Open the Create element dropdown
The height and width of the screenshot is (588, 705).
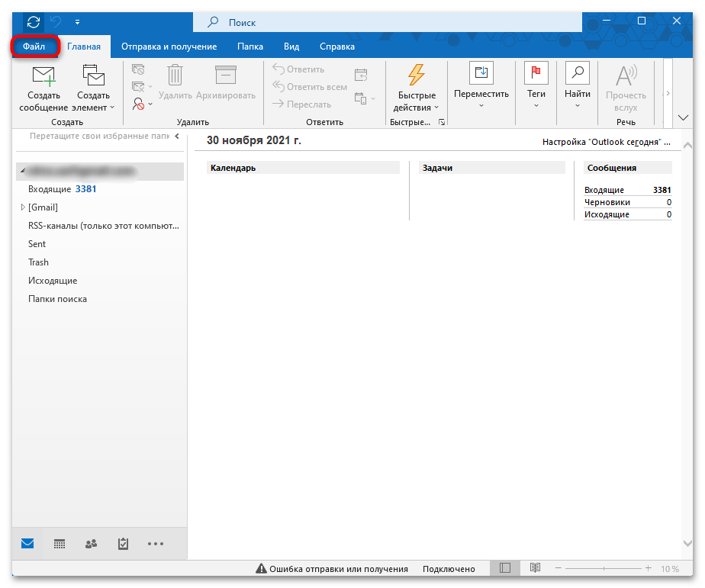tap(94, 101)
